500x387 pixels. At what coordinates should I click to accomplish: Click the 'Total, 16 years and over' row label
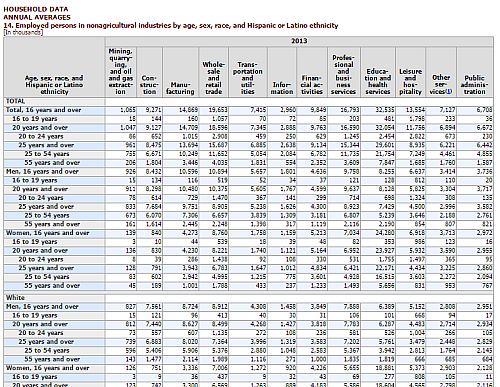(x=43, y=110)
